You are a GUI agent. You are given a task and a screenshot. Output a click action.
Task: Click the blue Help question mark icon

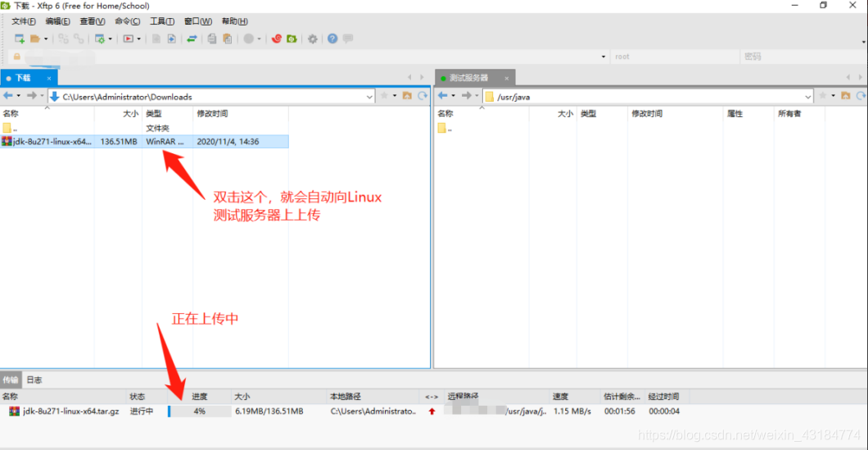[x=332, y=39]
